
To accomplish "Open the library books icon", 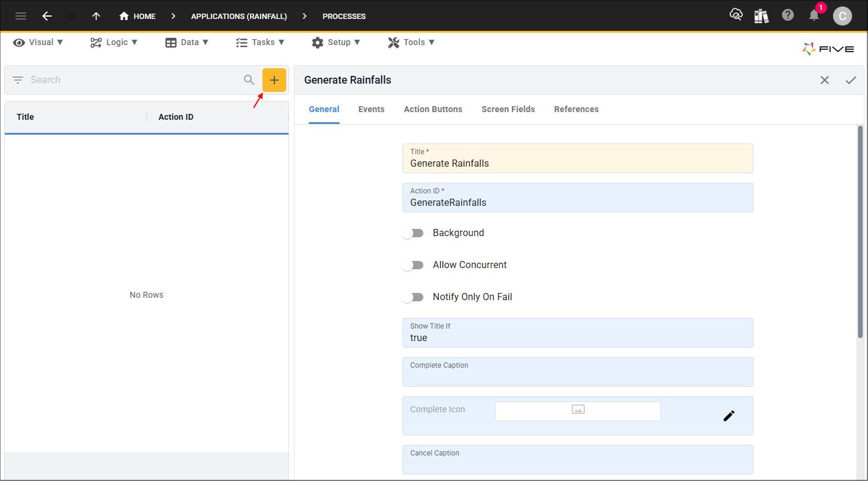I will pyautogui.click(x=762, y=15).
